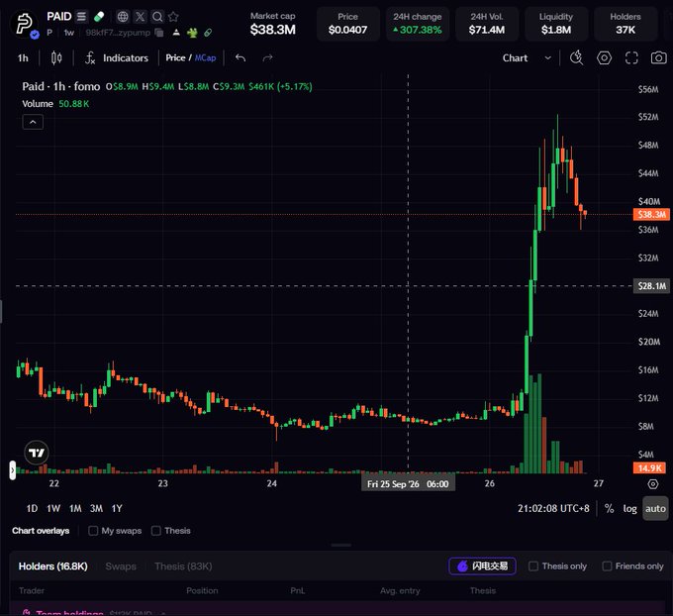Collapse the chart legend with caret button
The width and height of the screenshot is (673, 616).
(x=33, y=122)
